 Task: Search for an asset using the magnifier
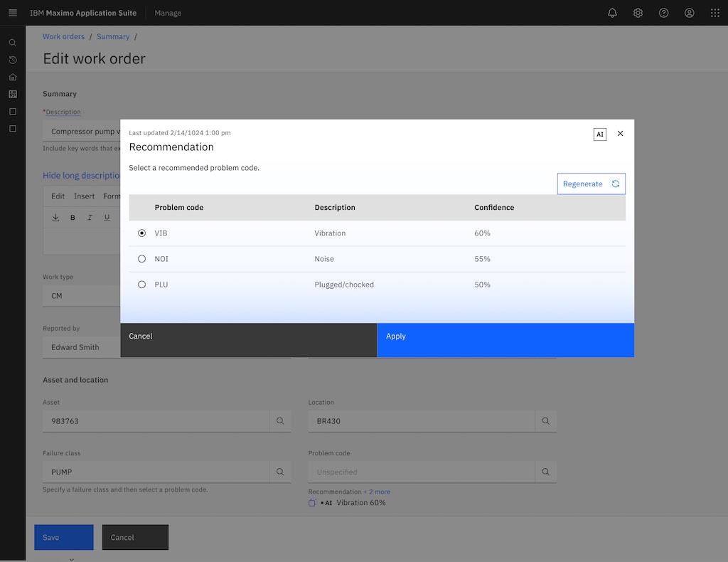(x=280, y=420)
